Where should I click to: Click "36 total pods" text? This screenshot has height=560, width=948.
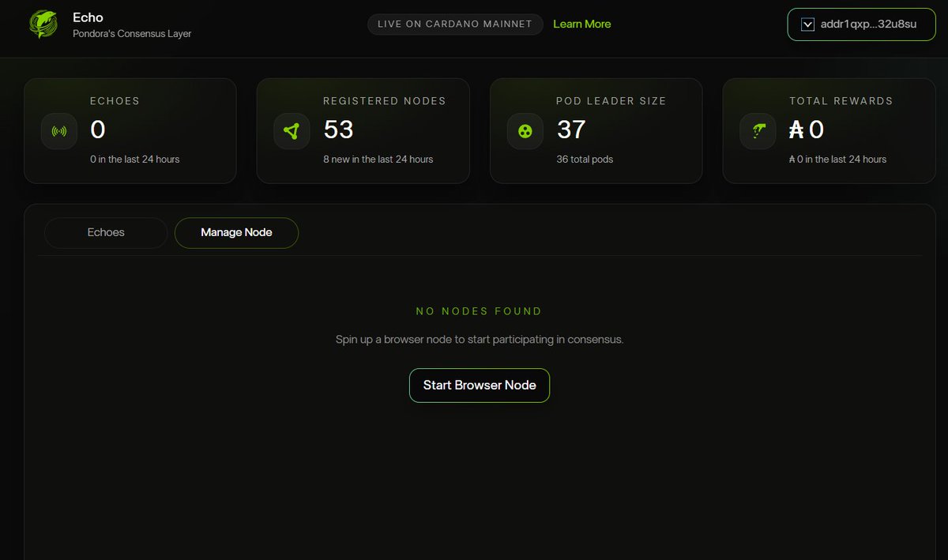click(585, 160)
